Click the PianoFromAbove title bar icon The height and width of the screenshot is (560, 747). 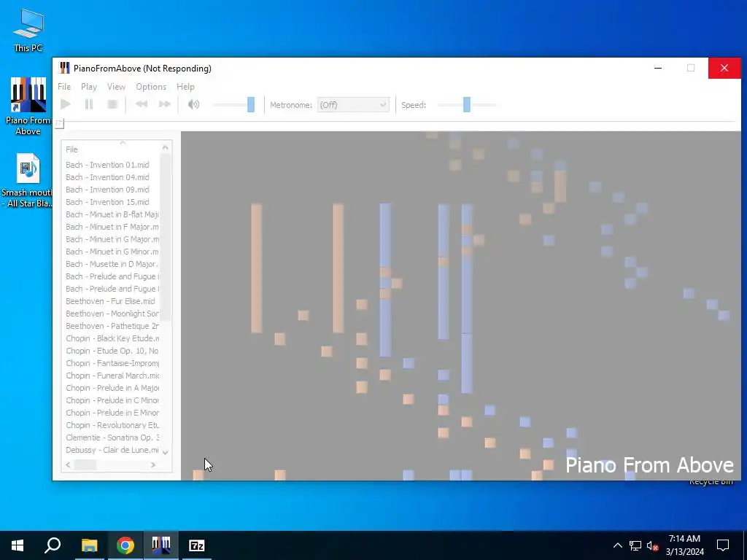(64, 68)
